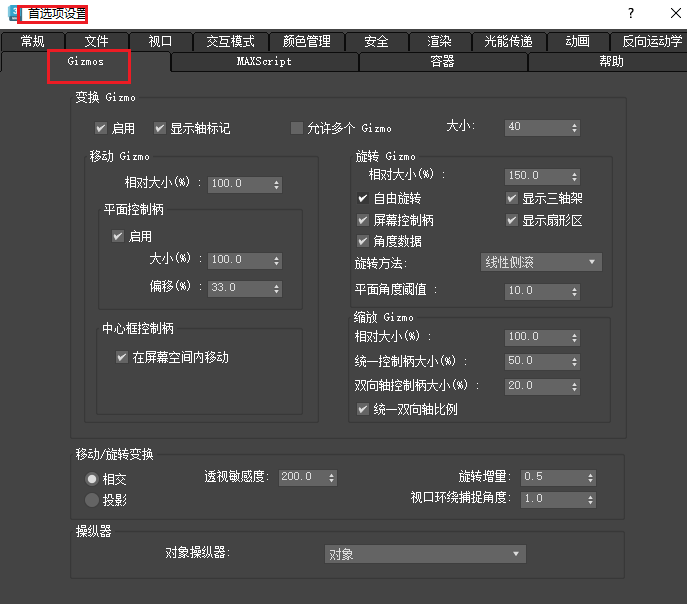The image size is (687, 604).
Task: Select the 安全 tab
Action: click(x=376, y=42)
